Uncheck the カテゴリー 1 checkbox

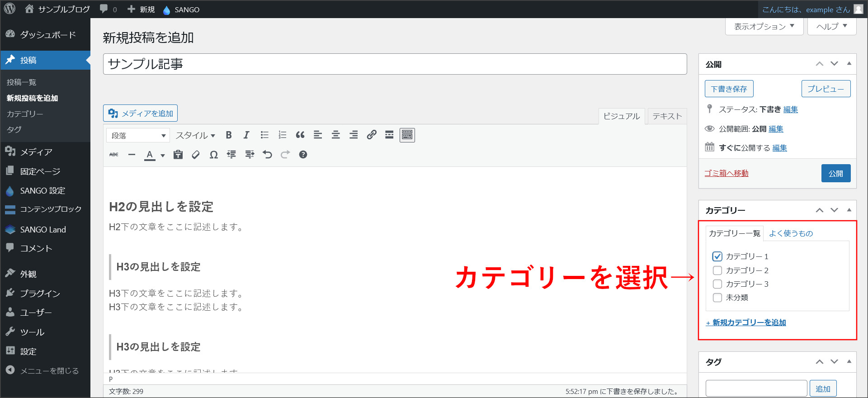717,256
